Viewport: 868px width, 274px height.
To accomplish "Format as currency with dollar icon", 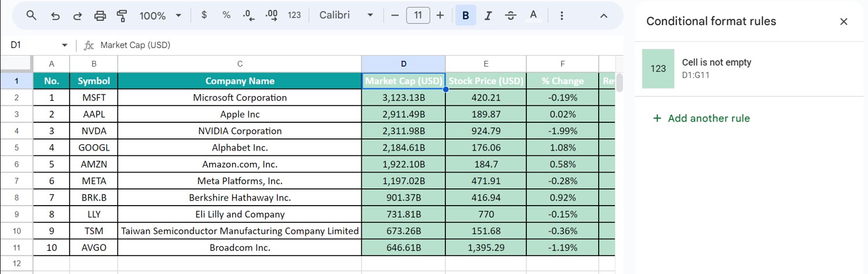I will coord(204,16).
